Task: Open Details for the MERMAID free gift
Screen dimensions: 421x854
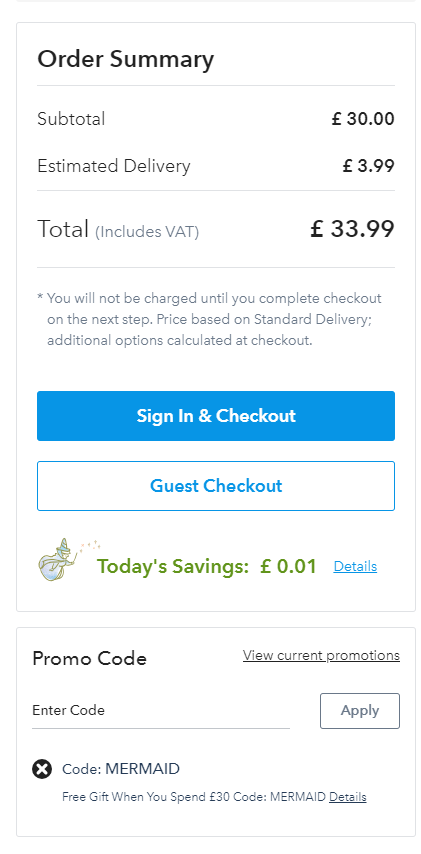Action: coord(347,797)
